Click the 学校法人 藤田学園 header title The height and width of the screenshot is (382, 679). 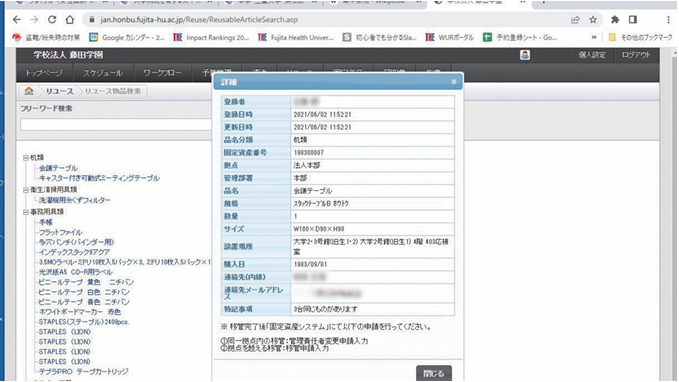[68, 55]
